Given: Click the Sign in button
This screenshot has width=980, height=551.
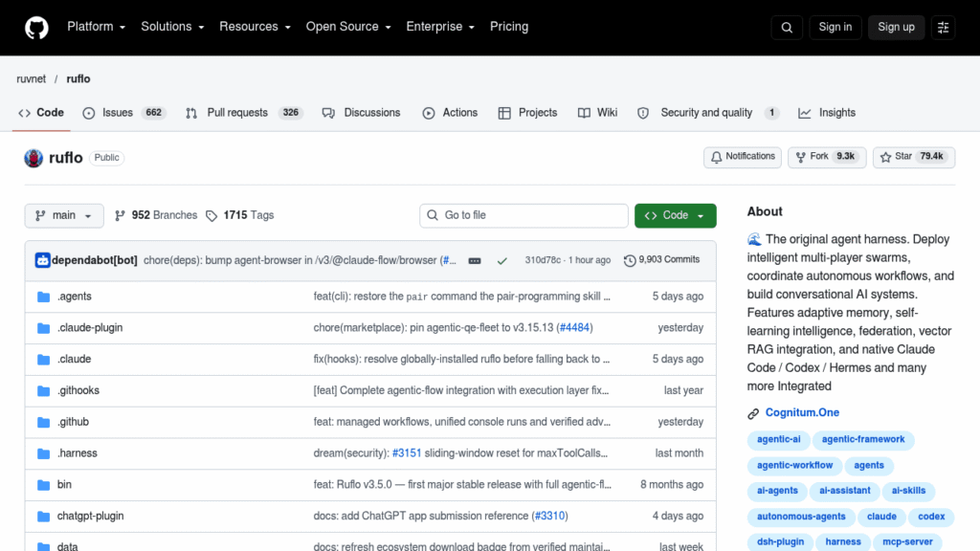Looking at the screenshot, I should (835, 28).
